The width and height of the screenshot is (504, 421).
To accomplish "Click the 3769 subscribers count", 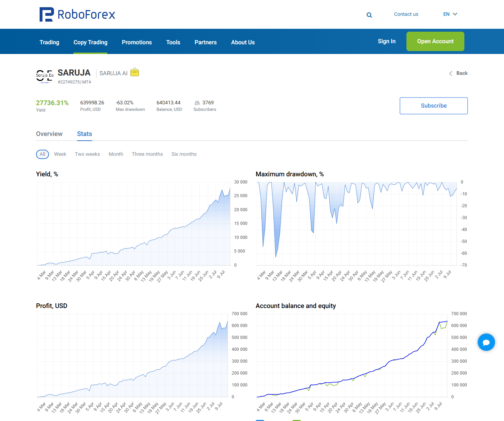I will pyautogui.click(x=208, y=103).
